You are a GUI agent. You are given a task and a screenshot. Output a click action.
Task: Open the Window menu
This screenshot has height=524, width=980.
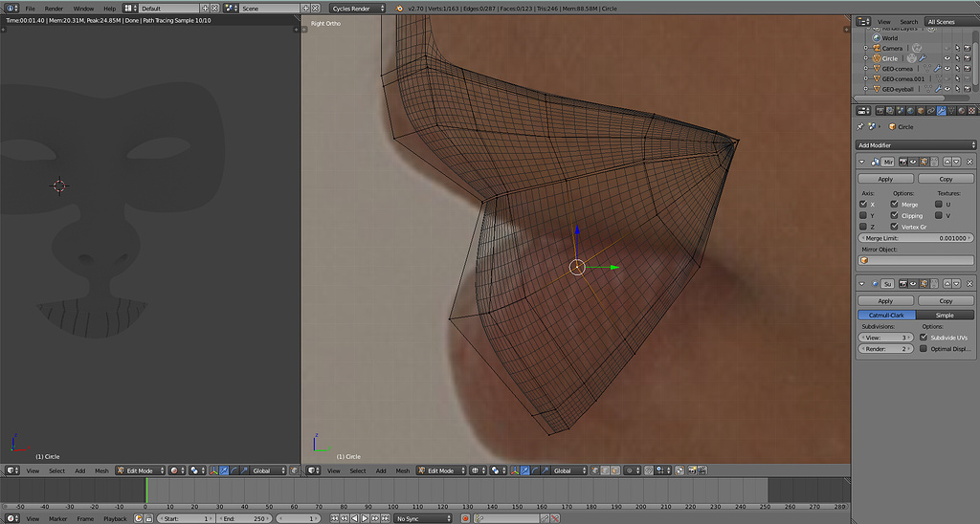pyautogui.click(x=83, y=8)
